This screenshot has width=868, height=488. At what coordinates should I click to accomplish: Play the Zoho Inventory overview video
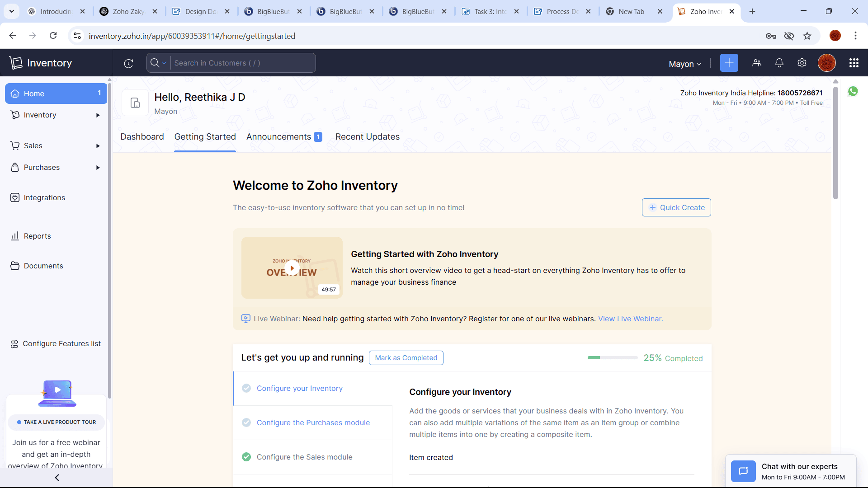[292, 268]
